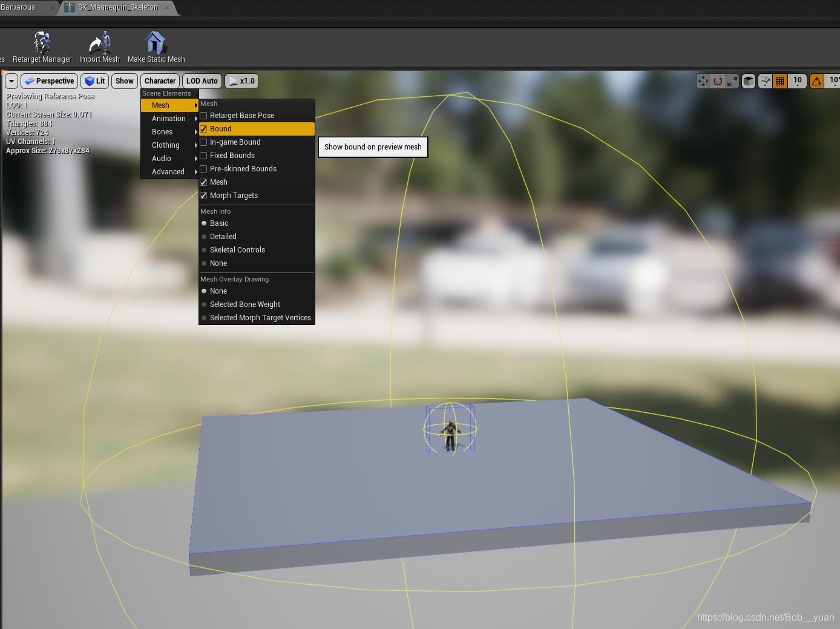The height and width of the screenshot is (629, 840).
Task: Uncheck the Mesh display checkbox
Action: click(x=204, y=182)
